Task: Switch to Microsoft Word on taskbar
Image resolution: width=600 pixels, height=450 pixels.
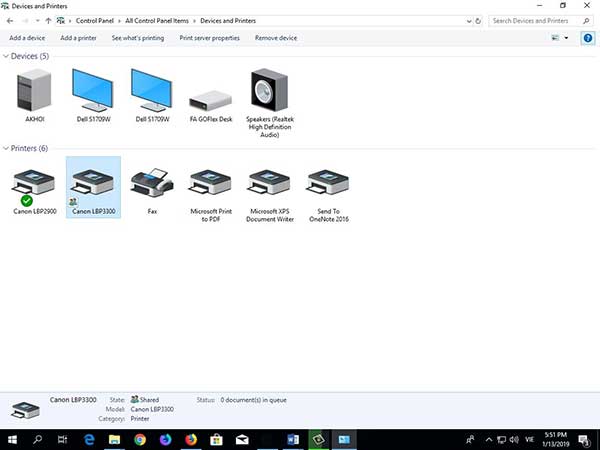Action: point(293,440)
